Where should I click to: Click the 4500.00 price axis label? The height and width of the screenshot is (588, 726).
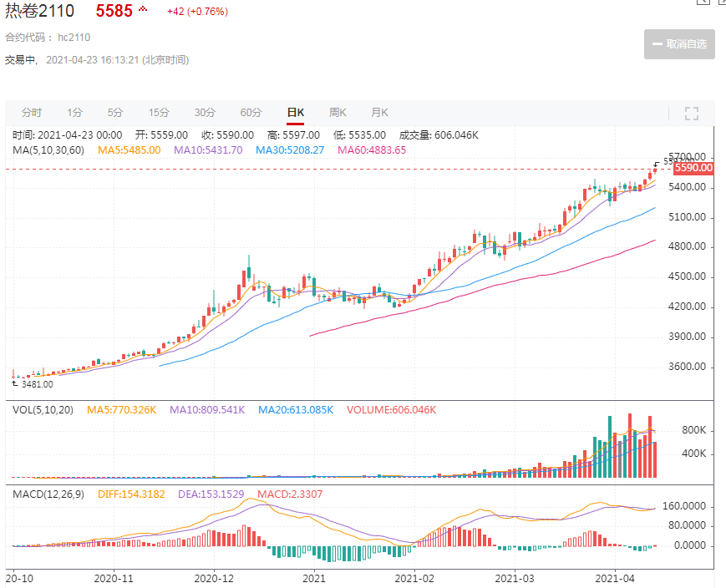(x=687, y=276)
